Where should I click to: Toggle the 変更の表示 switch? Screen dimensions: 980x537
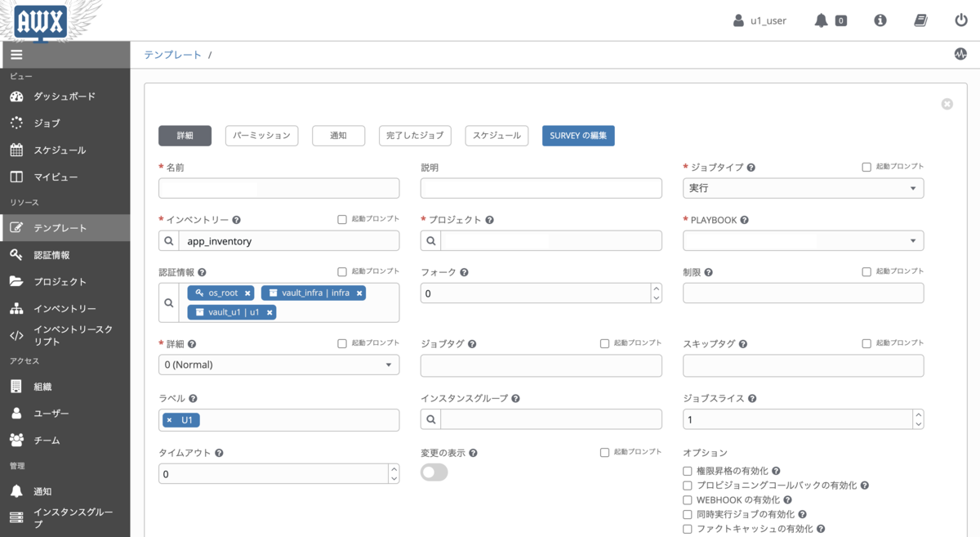tap(434, 472)
